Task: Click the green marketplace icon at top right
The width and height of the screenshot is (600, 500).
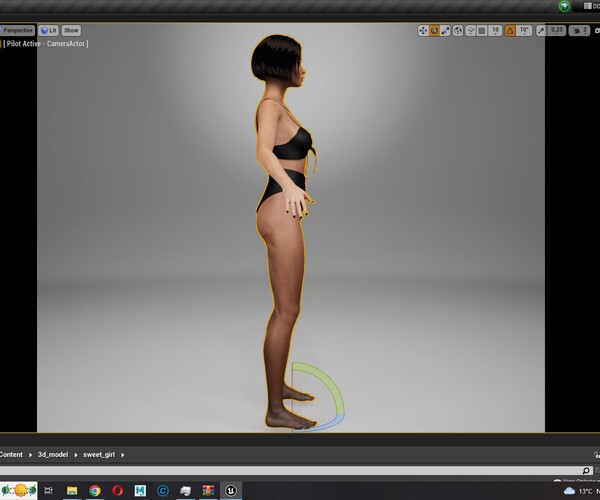Action: click(564, 6)
